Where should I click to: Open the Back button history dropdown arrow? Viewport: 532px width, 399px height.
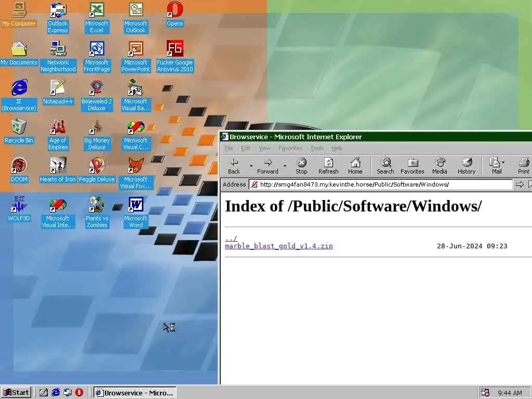coord(251,166)
